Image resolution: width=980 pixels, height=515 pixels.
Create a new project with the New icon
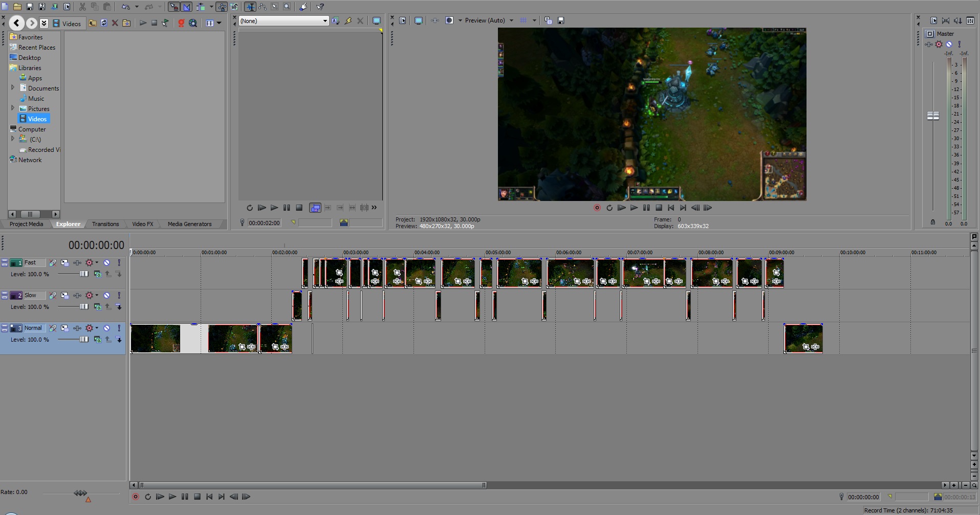point(5,7)
